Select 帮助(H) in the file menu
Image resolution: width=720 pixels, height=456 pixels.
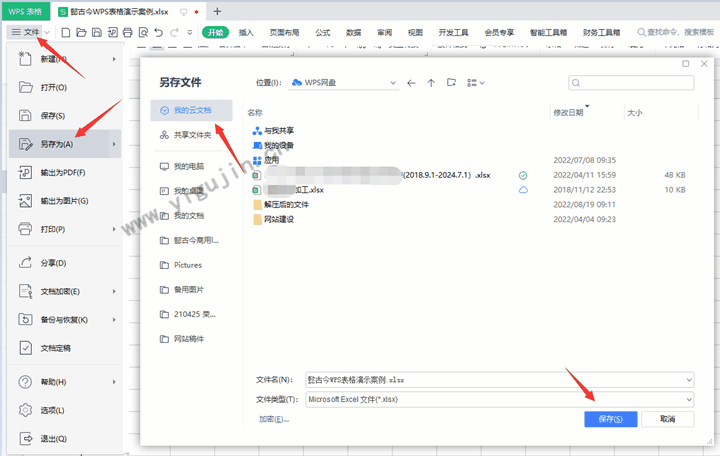coord(65,382)
